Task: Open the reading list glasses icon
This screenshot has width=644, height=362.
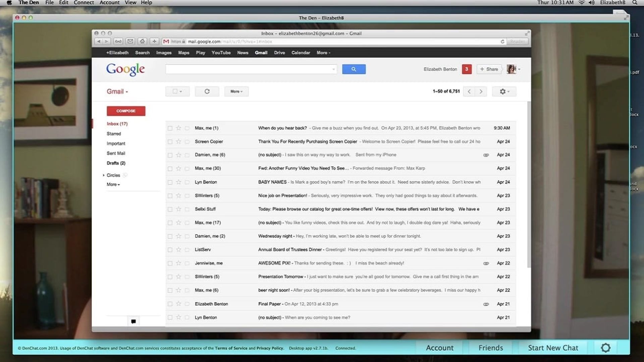Action: (118, 42)
